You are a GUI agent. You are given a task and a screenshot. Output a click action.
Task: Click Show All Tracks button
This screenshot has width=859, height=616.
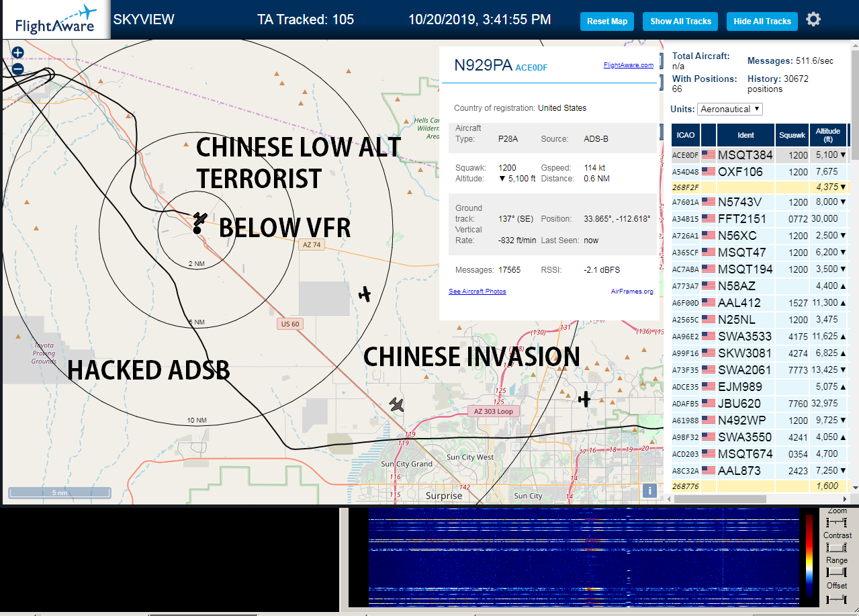680,21
